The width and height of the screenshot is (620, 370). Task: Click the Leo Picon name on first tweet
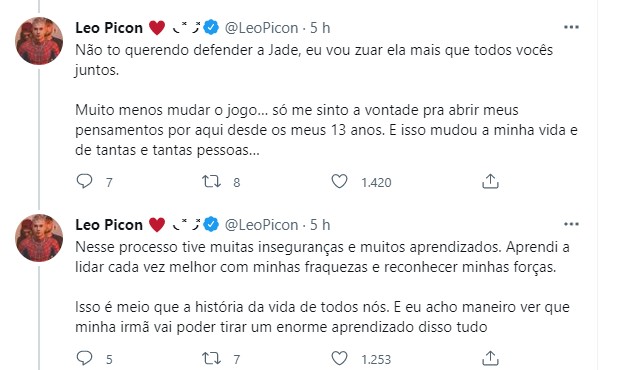[109, 28]
